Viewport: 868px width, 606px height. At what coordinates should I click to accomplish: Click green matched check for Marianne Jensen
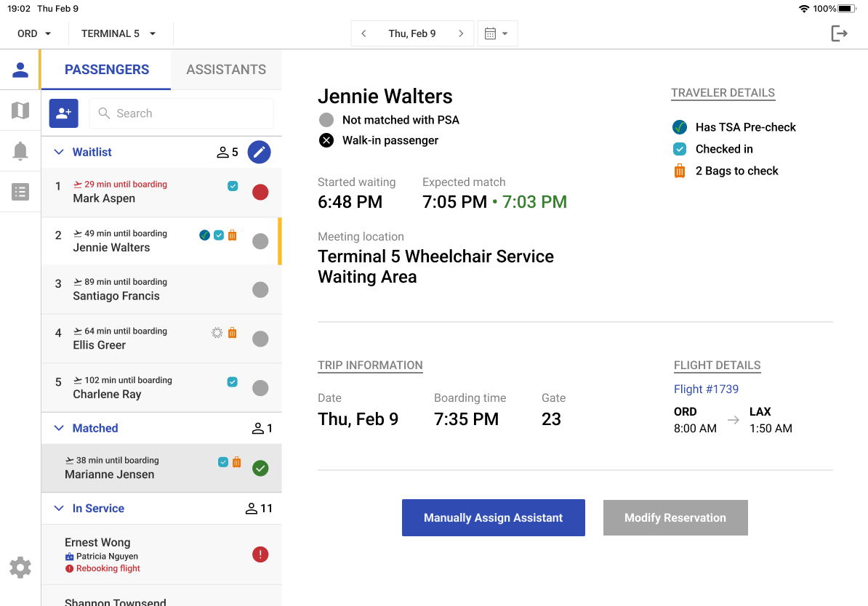[x=260, y=468]
